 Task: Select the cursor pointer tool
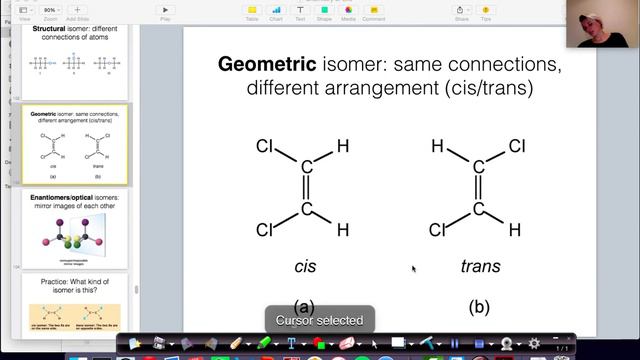click(374, 344)
